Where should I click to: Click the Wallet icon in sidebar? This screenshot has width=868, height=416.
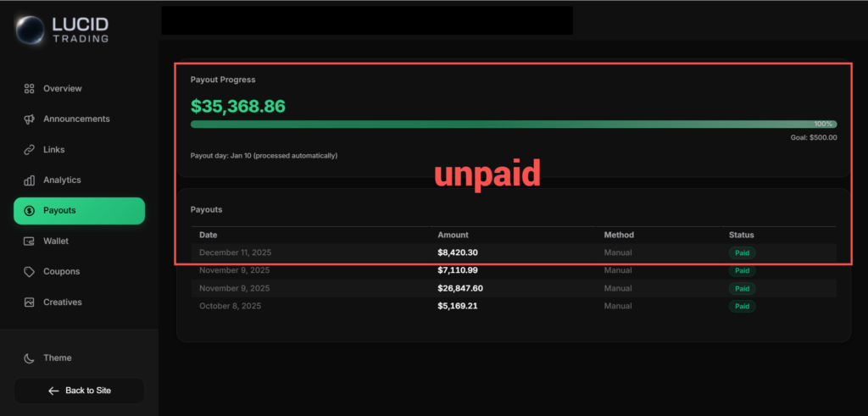(x=29, y=241)
